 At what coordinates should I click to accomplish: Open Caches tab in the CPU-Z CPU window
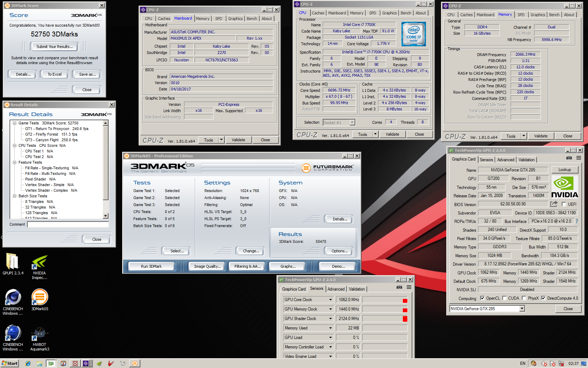[x=318, y=13]
